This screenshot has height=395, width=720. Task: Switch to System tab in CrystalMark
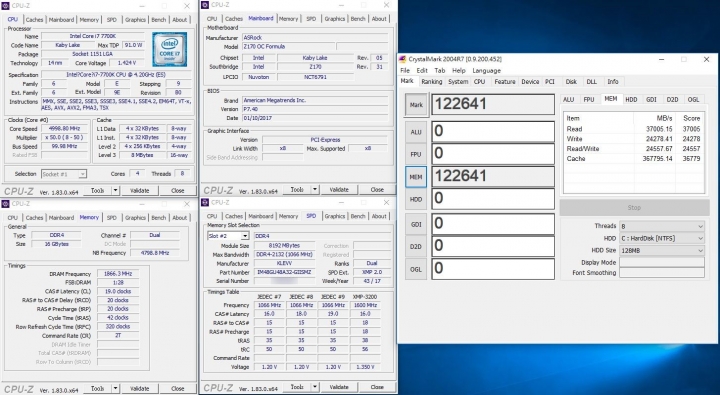pyautogui.click(x=458, y=82)
